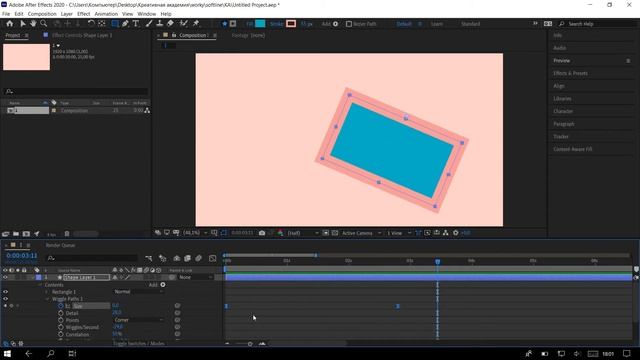This screenshot has height=360, width=640.
Task: Toggle Frame Blending for timeline layers
Action: (x=187, y=258)
